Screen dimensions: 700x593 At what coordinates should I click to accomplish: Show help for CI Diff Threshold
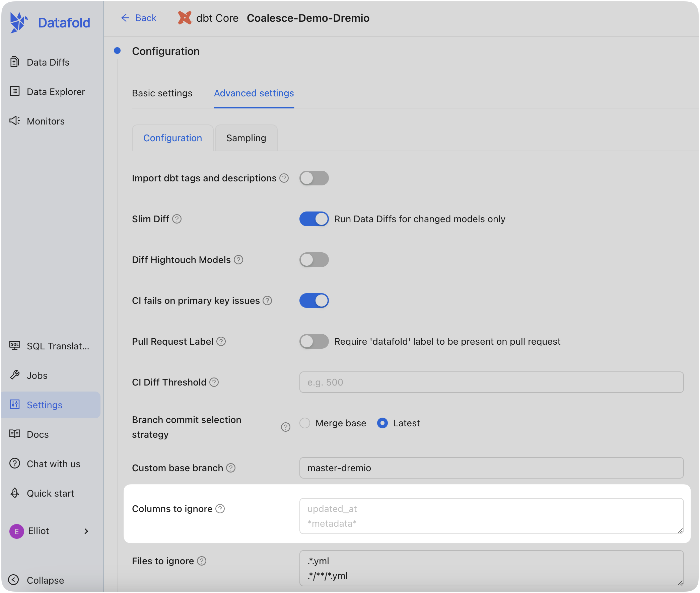214,383
